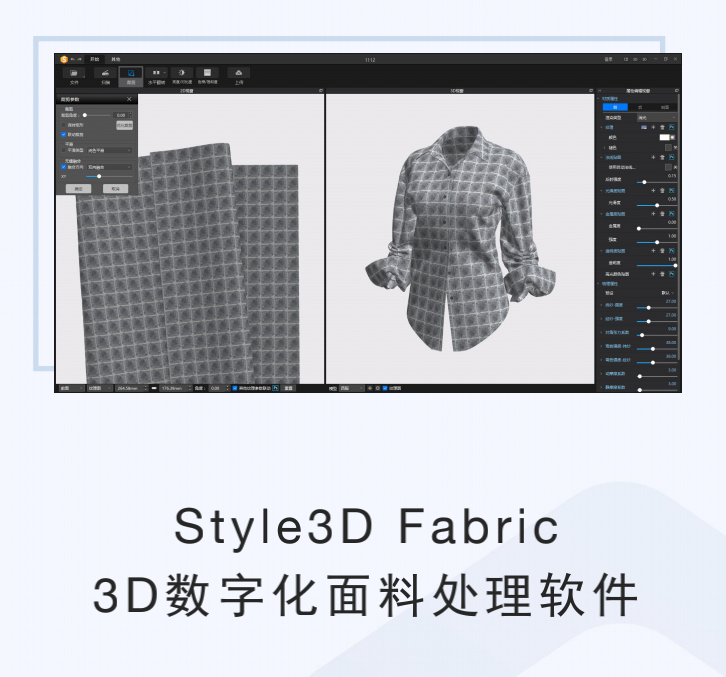Adjust the crop angle slider
Viewport: 726px width, 677px height.
[x=97, y=115]
